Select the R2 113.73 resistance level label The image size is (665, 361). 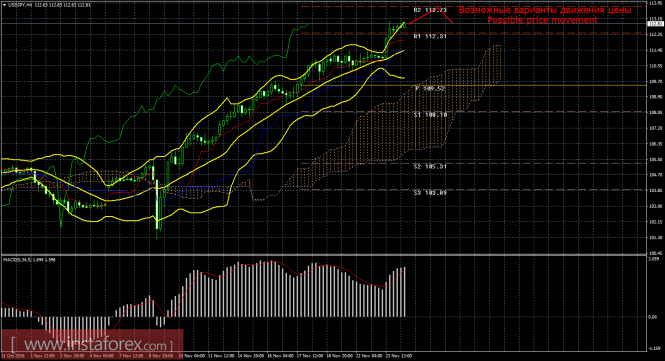430,10
